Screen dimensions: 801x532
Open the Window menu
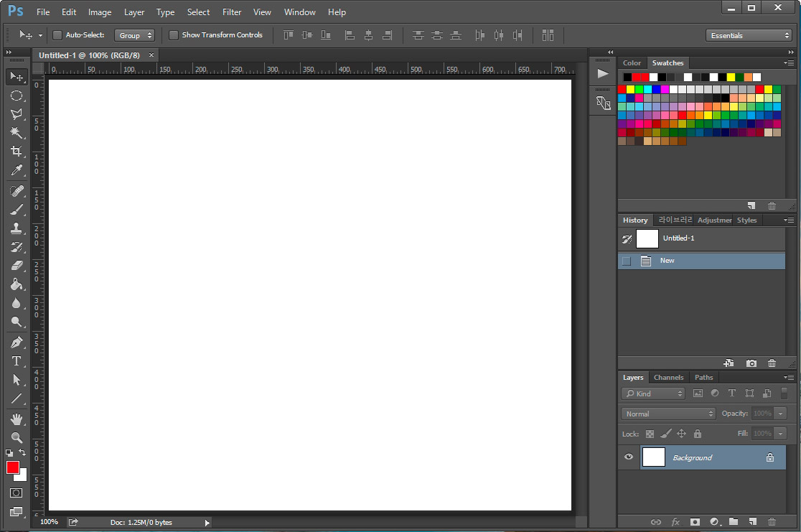pos(300,12)
